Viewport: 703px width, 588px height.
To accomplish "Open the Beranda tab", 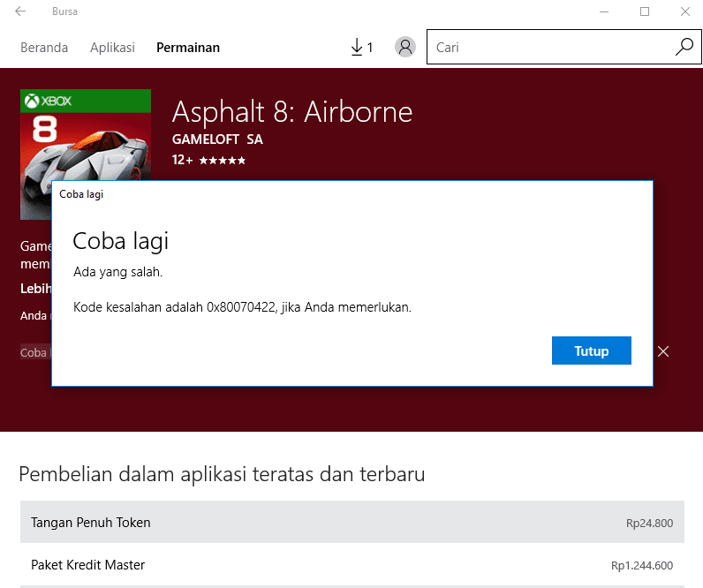I will coord(44,48).
